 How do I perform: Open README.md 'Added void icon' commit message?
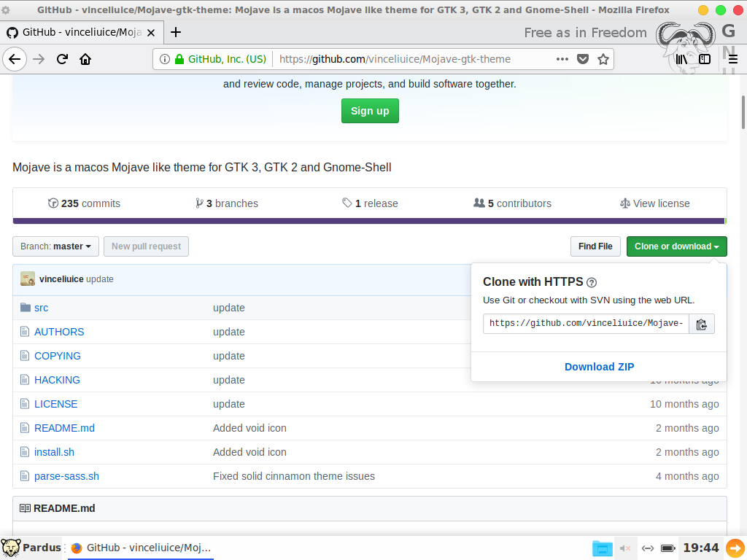(249, 428)
